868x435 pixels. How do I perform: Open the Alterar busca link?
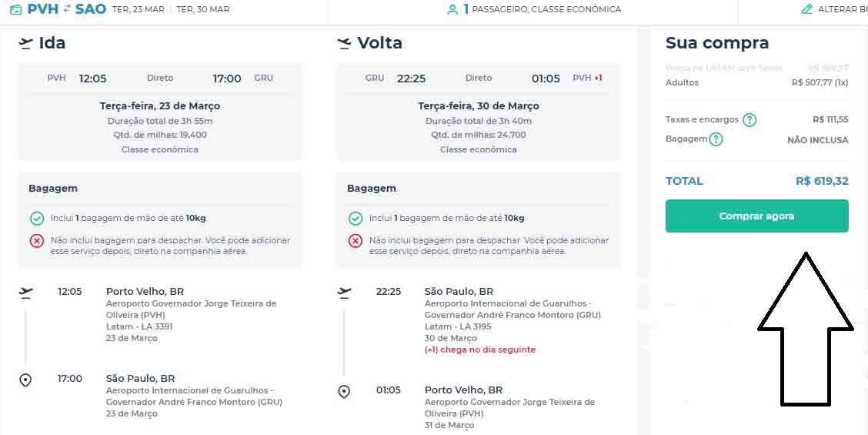pyautogui.click(x=842, y=9)
